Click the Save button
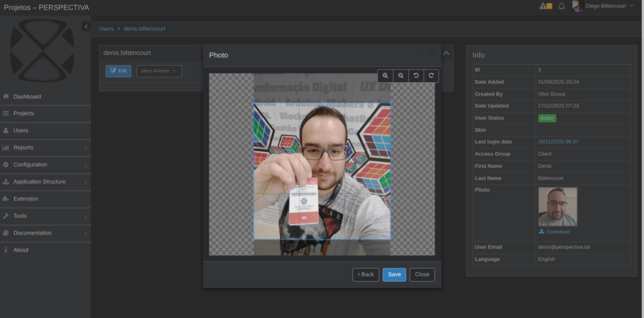The width and height of the screenshot is (644, 318). 394,275
